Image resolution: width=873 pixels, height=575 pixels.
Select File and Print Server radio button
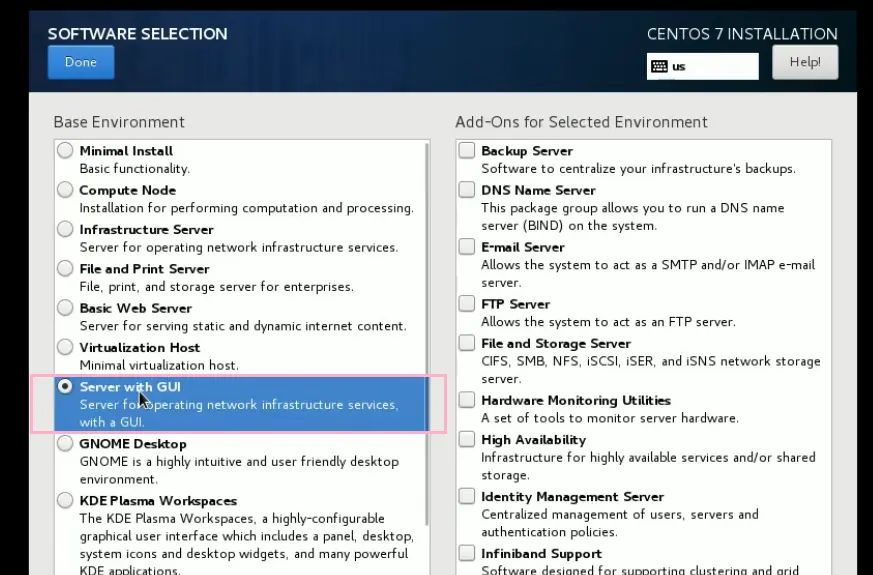point(65,268)
